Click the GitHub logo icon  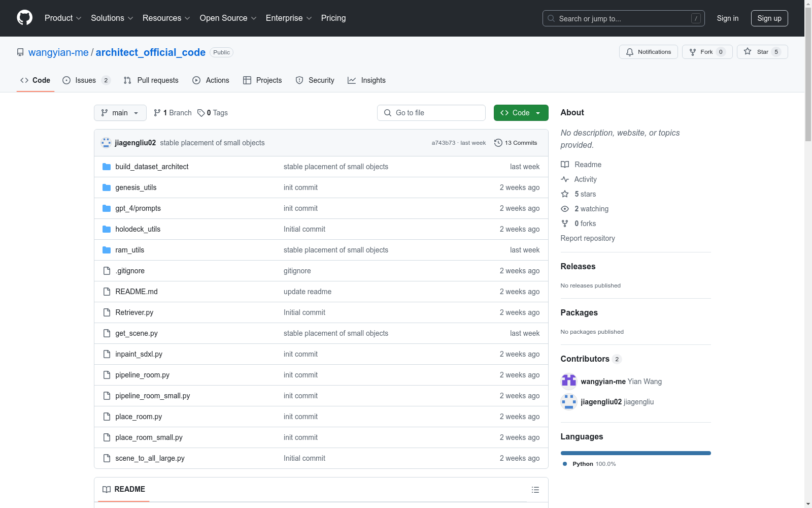(24, 18)
